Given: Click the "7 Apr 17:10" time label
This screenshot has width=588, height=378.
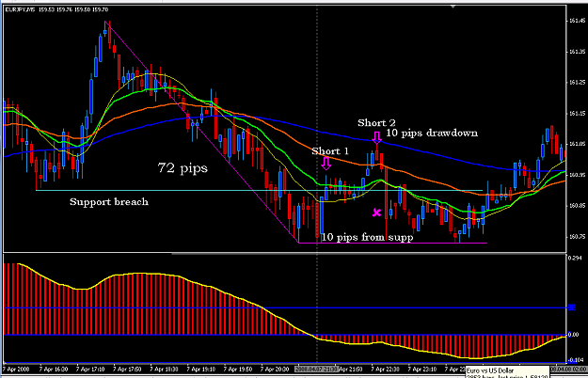Looking at the screenshot, I should pos(90,369).
